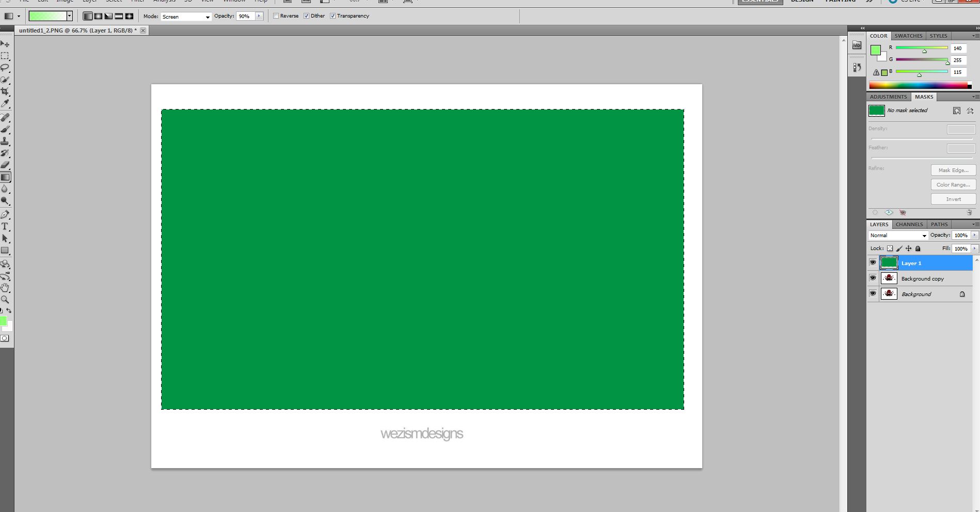
Task: Click the red channel value field
Action: (958, 48)
